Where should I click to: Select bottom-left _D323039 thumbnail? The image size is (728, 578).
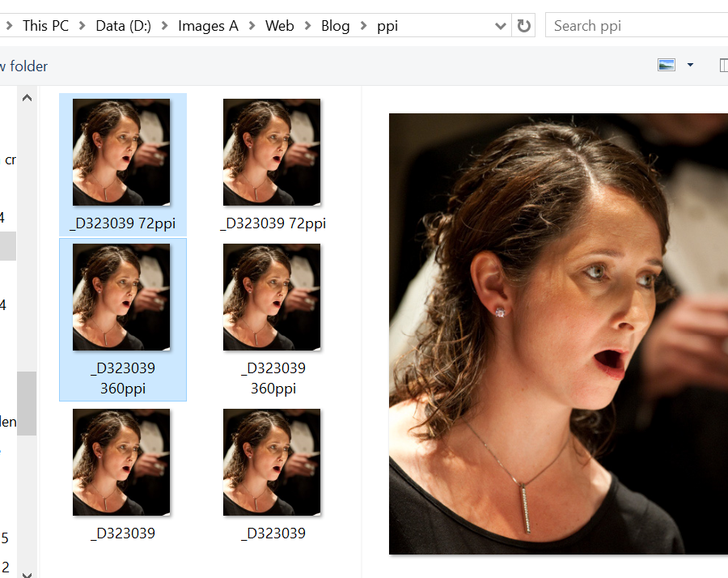click(121, 462)
